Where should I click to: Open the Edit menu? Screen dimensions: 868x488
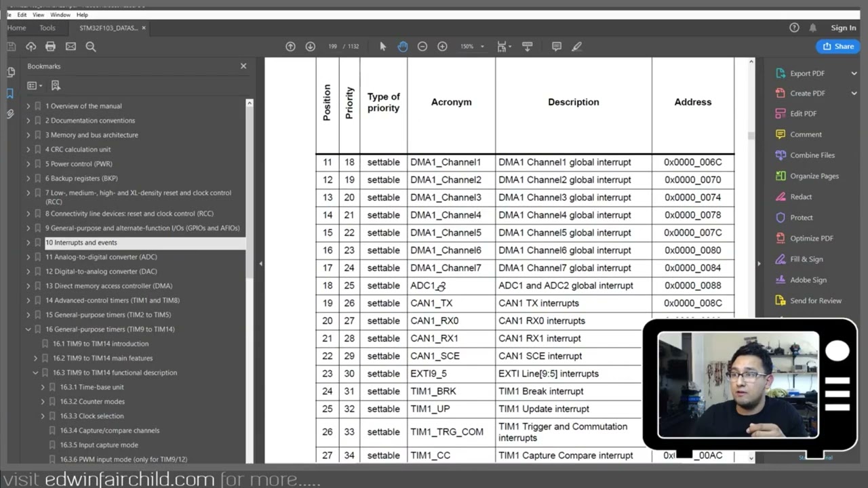coord(22,14)
